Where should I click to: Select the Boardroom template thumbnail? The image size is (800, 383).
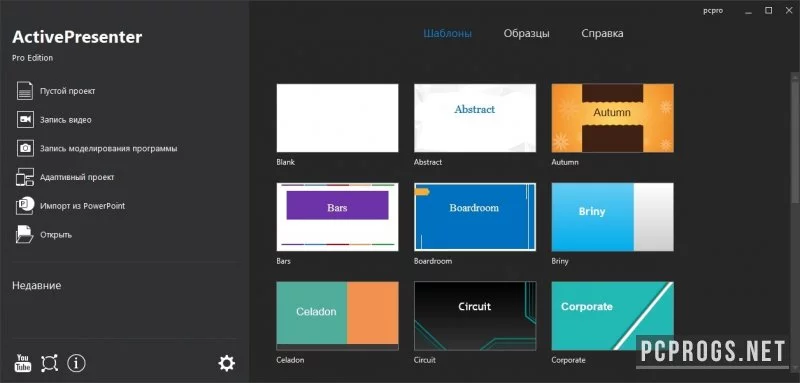475,217
